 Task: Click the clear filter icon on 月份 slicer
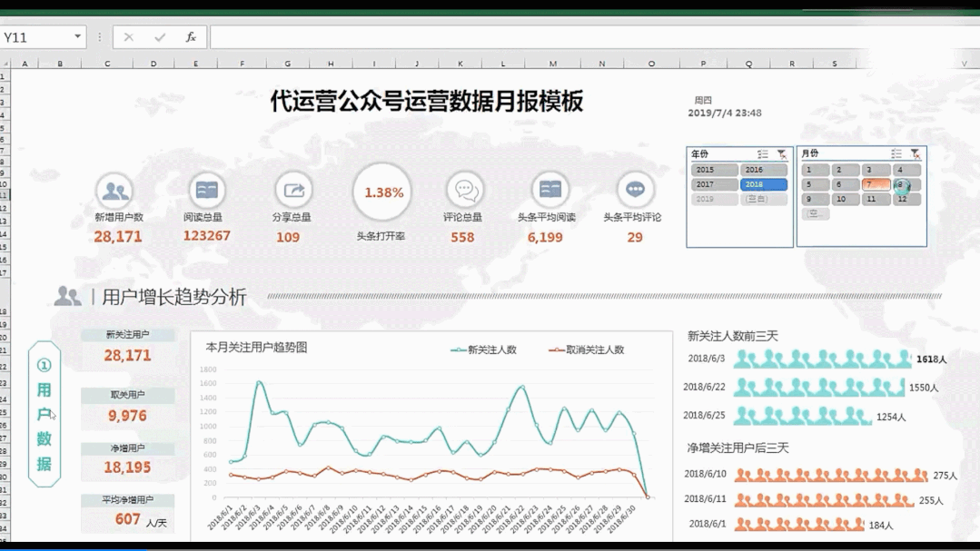click(x=917, y=154)
